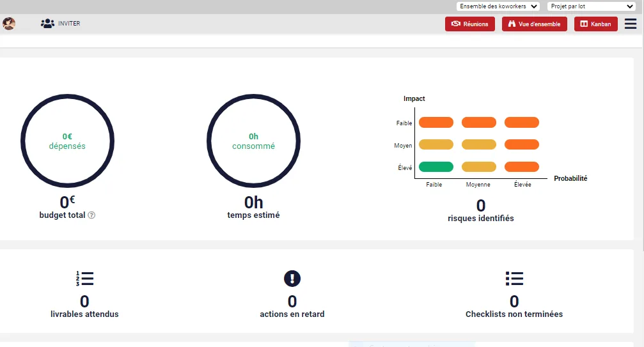Open the hamburger menu icon
This screenshot has width=644, height=347.
[631, 24]
